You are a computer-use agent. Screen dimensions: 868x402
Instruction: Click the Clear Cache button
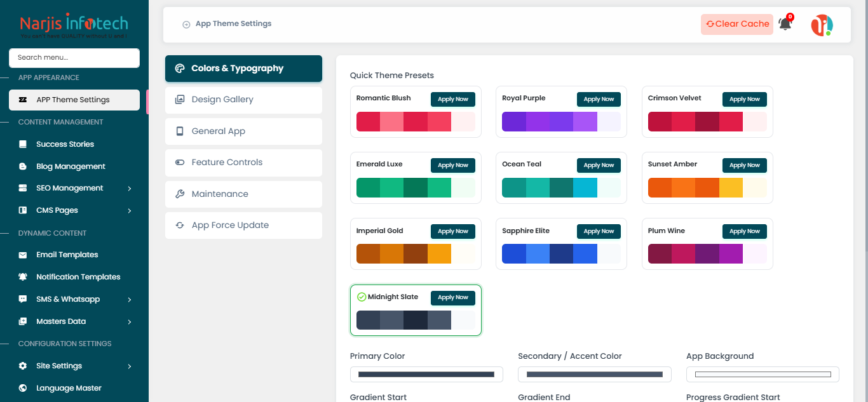point(737,24)
